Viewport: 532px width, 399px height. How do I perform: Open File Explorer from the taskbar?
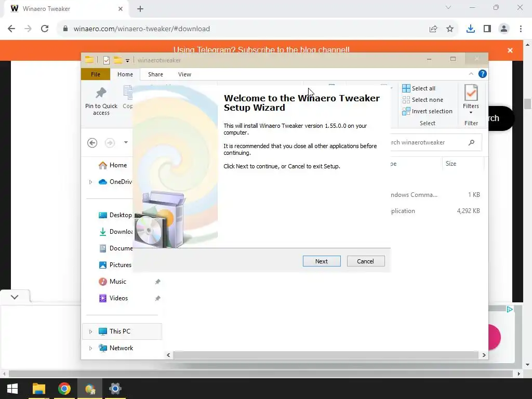38,389
